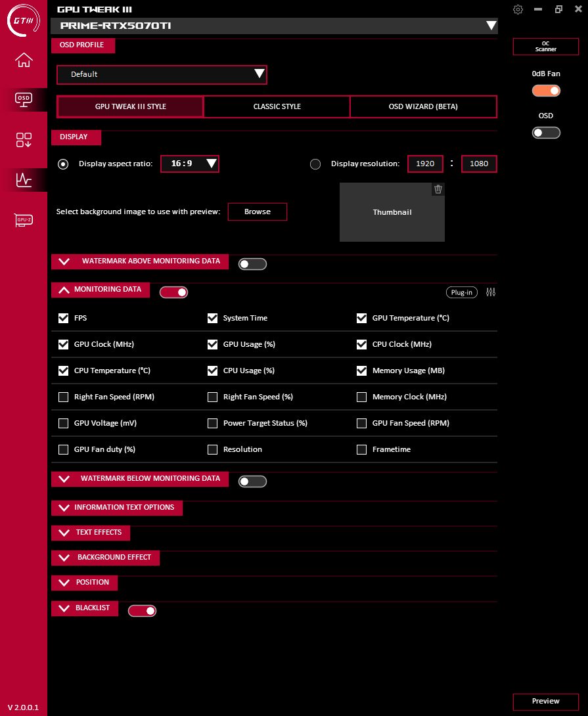588x716 pixels.
Task: Disable the Blacklist switch
Action: (142, 611)
